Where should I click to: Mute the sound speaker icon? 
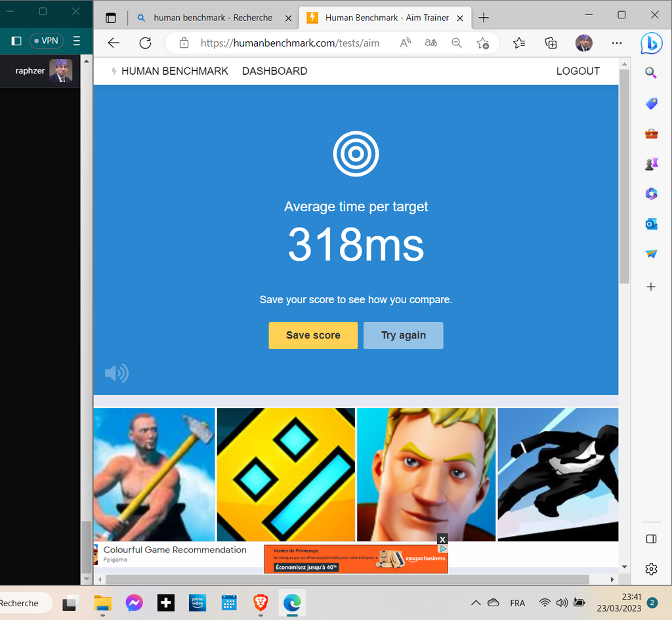116,373
